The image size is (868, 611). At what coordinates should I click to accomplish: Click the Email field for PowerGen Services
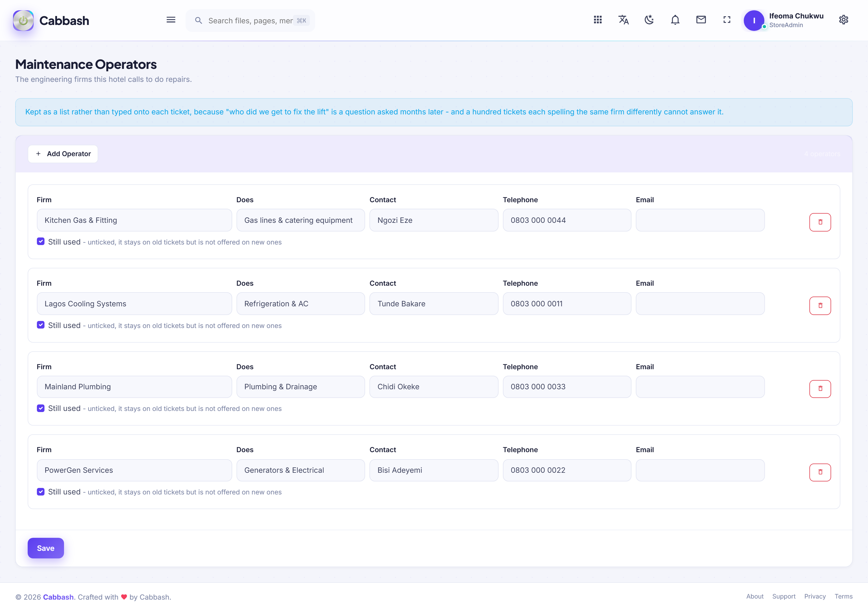700,470
